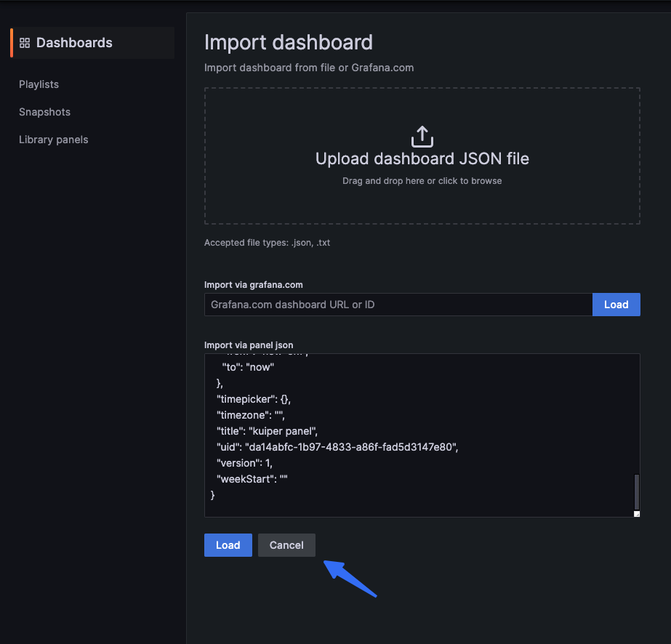Click the Import dashboard page title
This screenshot has height=644, width=671.
[x=289, y=42]
